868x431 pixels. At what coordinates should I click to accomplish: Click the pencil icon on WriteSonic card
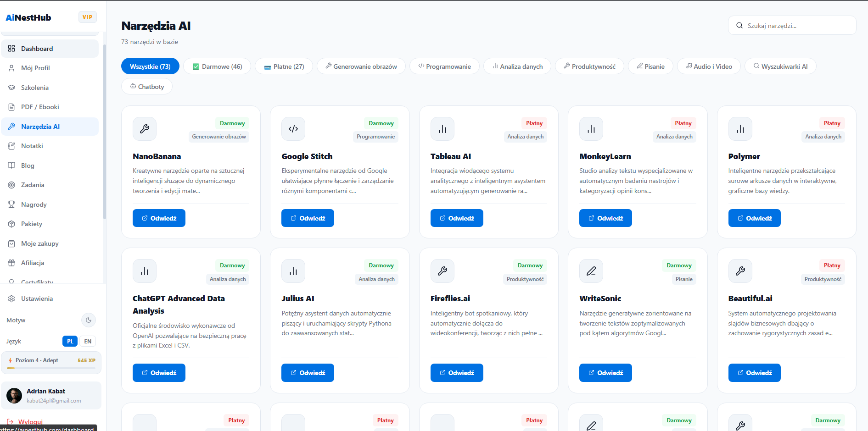click(x=591, y=271)
